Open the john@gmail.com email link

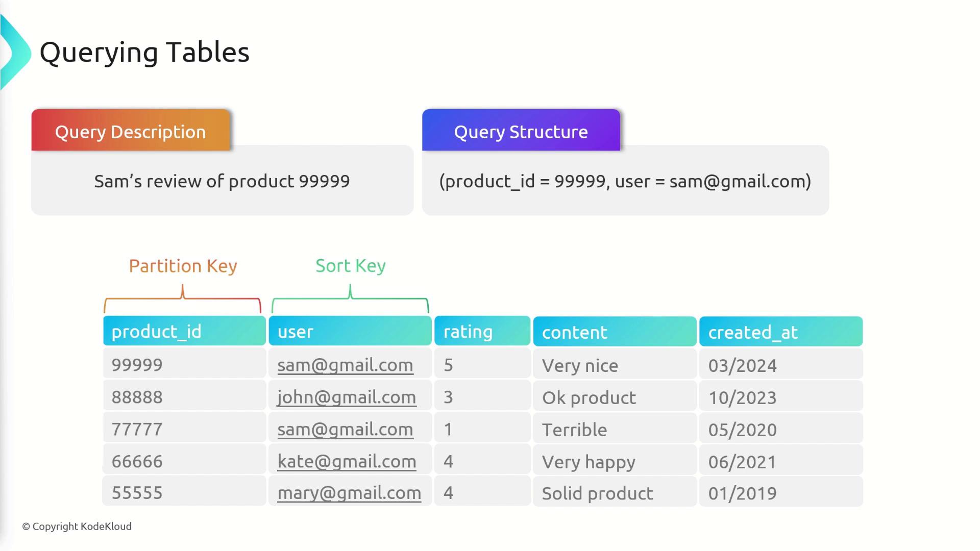coord(347,397)
